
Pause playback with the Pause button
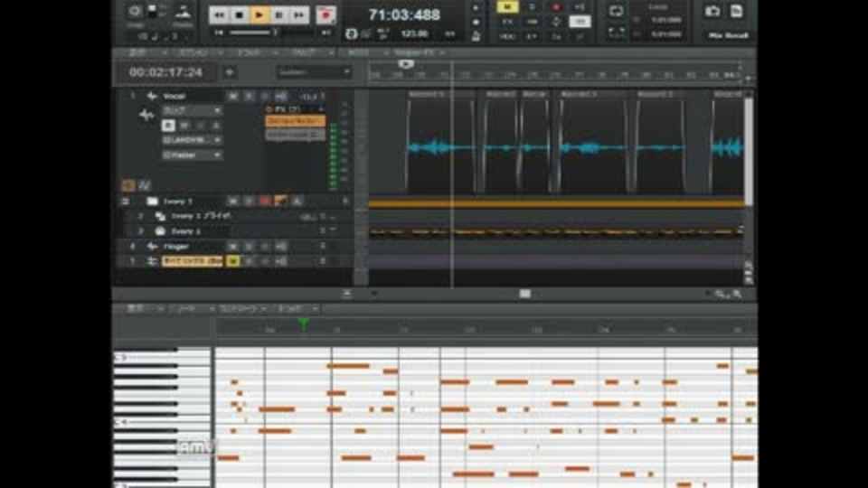pos(279,15)
